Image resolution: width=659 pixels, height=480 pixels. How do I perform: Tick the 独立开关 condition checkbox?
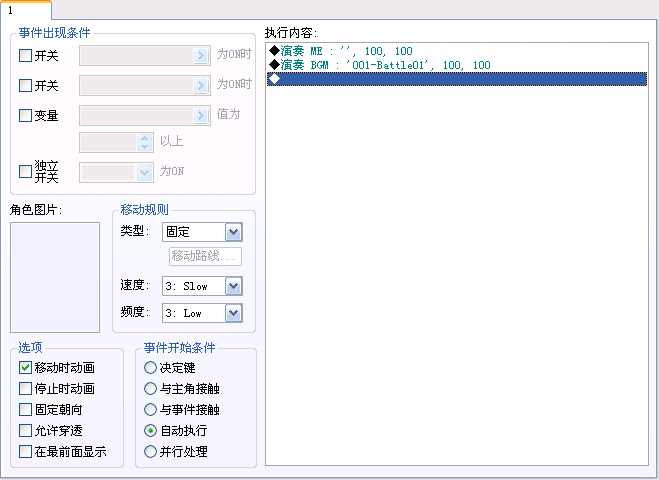26,171
